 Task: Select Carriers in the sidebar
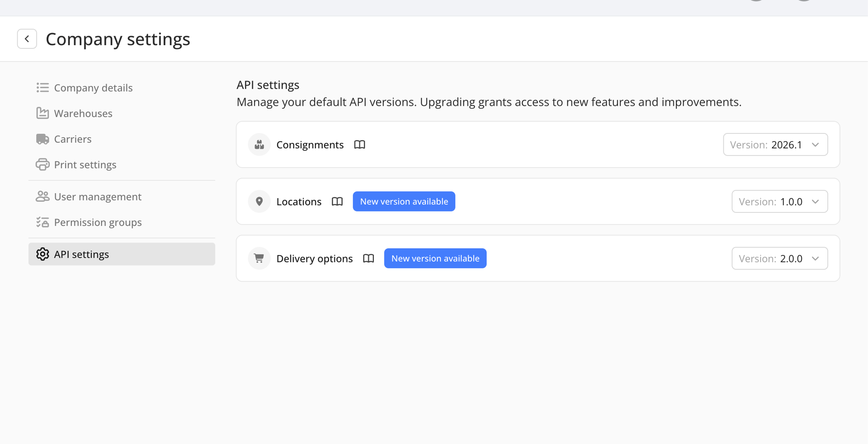122,139
